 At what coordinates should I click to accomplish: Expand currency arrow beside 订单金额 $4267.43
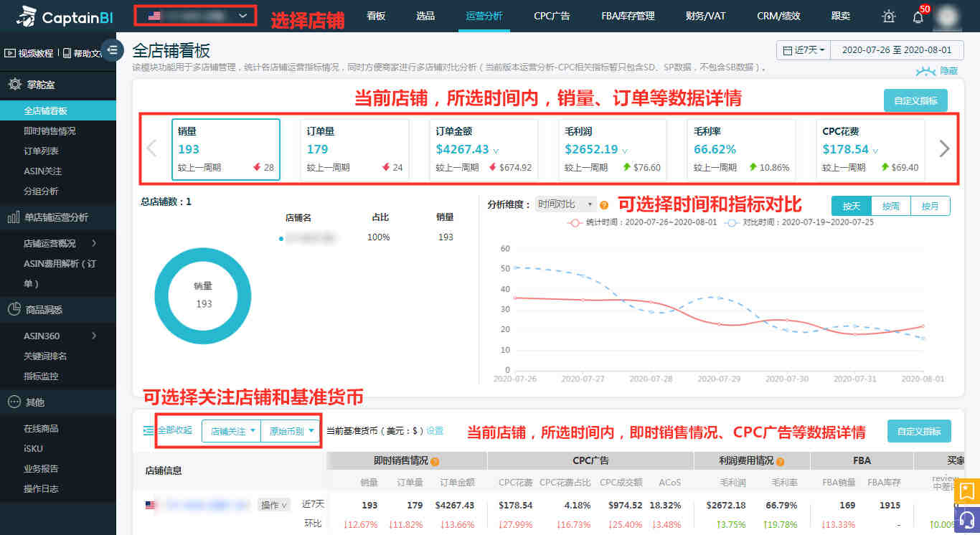click(x=496, y=151)
